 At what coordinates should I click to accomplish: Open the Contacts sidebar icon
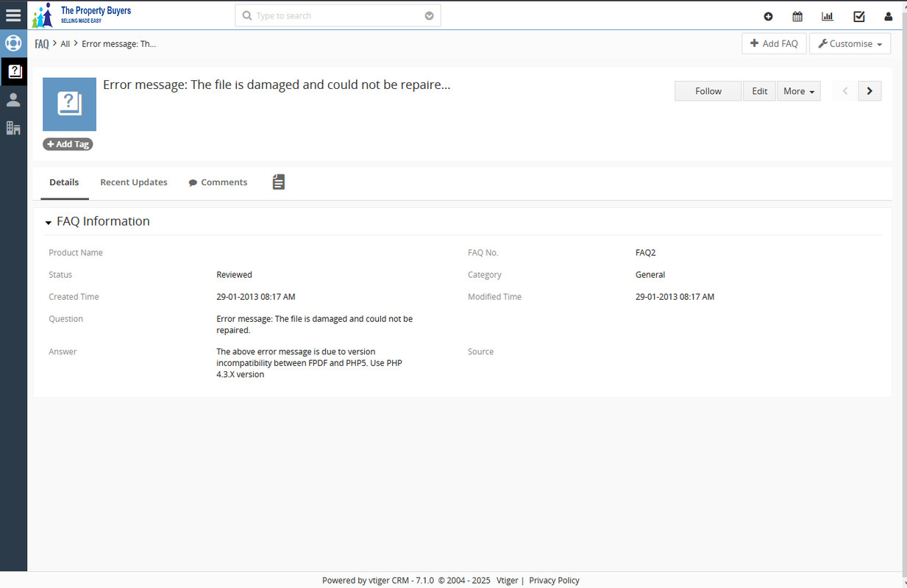[13, 100]
